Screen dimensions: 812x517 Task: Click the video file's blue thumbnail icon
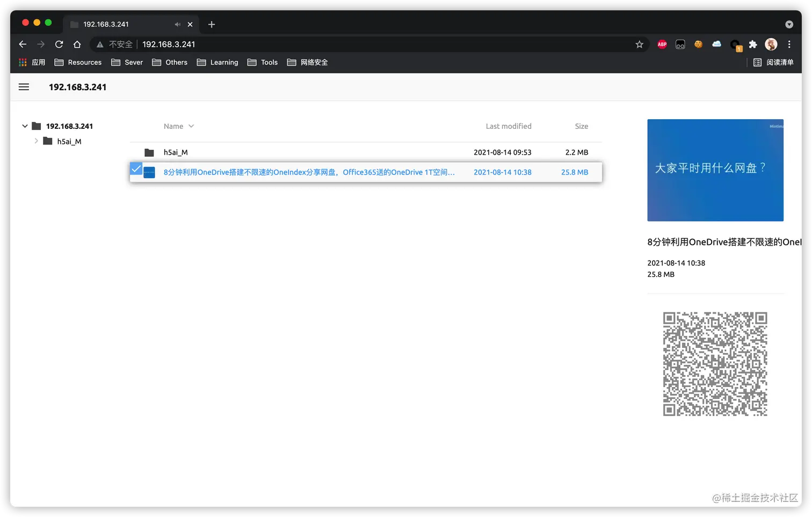tap(149, 172)
